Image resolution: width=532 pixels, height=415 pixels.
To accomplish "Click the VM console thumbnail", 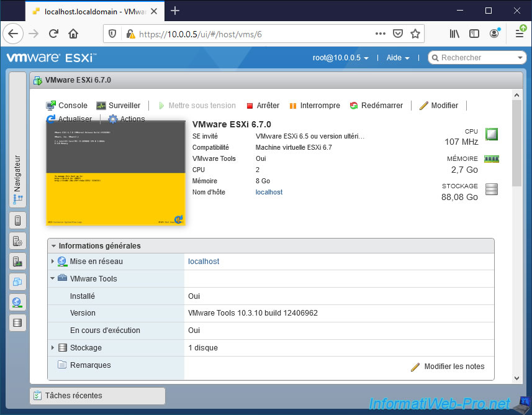I will coord(115,173).
